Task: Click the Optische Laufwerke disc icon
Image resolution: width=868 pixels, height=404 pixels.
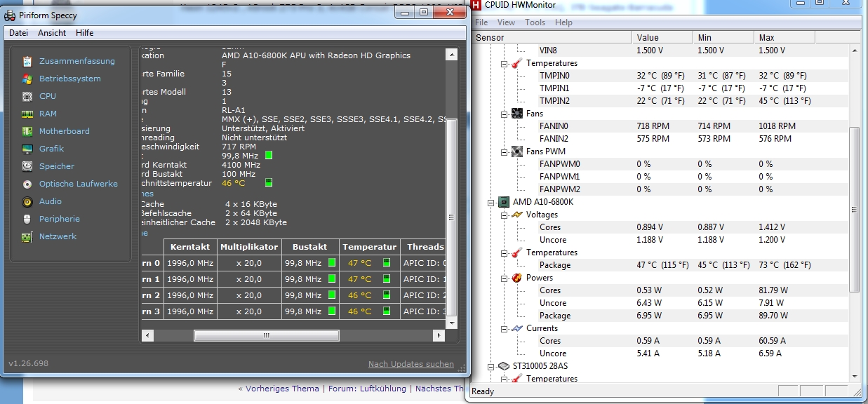Action: click(27, 184)
